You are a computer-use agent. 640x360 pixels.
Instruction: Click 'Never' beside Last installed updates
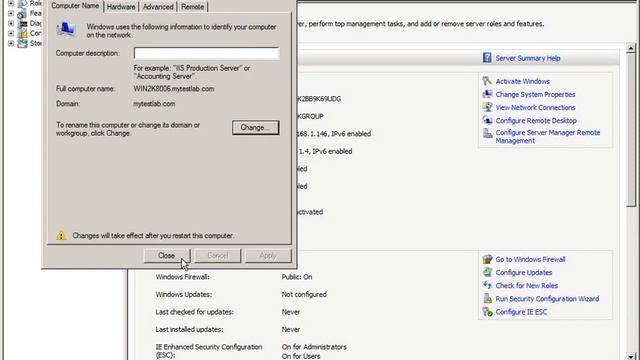[291, 329]
